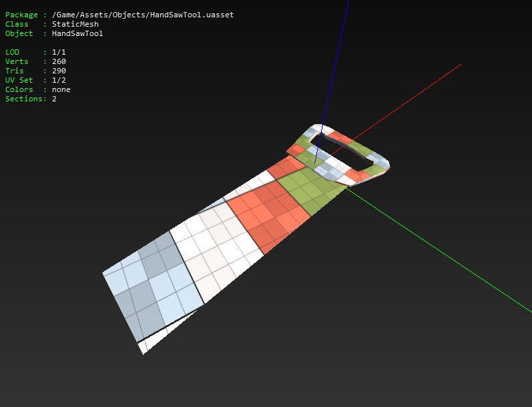Click the StaticMesh class value
Screen dimensions: 532x407
75,24
